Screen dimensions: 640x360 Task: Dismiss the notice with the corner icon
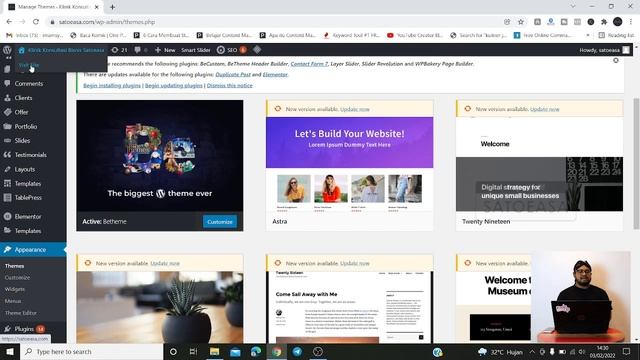(x=616, y=60)
